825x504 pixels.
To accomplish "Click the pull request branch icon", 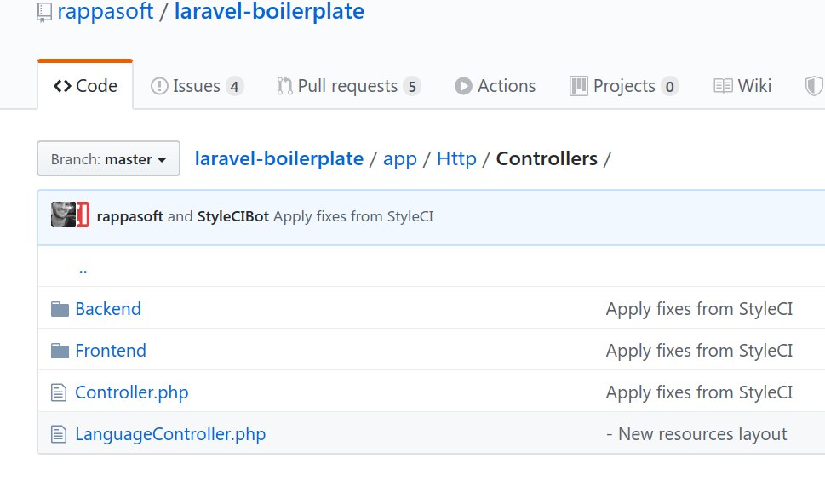I will (284, 86).
